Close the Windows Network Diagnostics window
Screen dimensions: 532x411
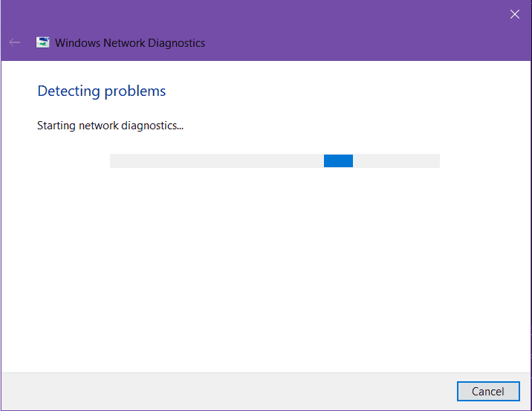tap(515, 14)
